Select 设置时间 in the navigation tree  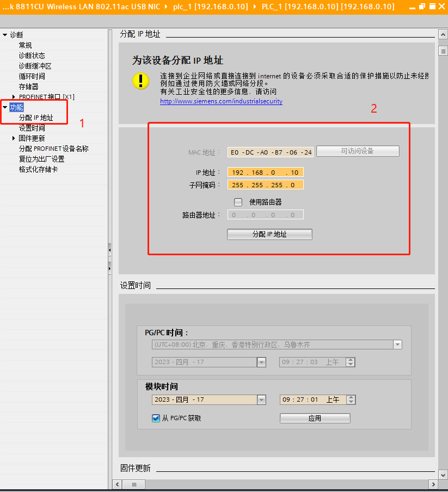[x=32, y=128]
